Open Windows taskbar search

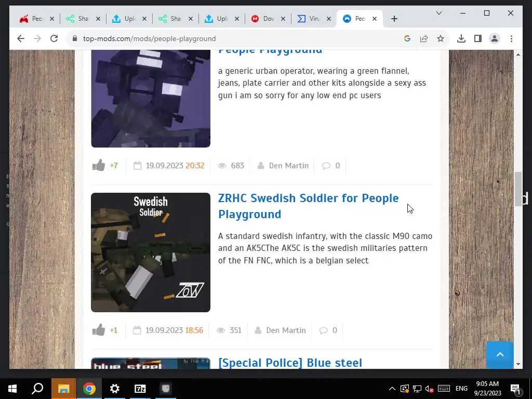pos(37,389)
